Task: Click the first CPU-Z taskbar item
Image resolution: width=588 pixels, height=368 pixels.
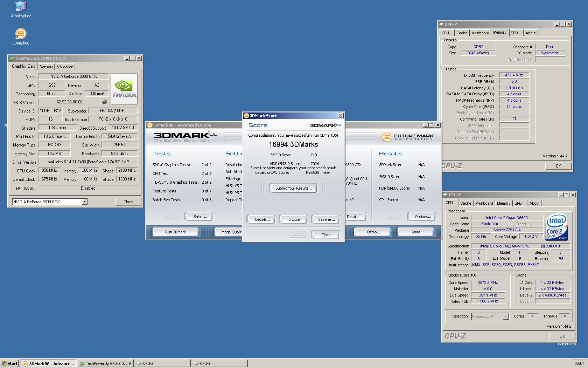Action: coord(162,363)
